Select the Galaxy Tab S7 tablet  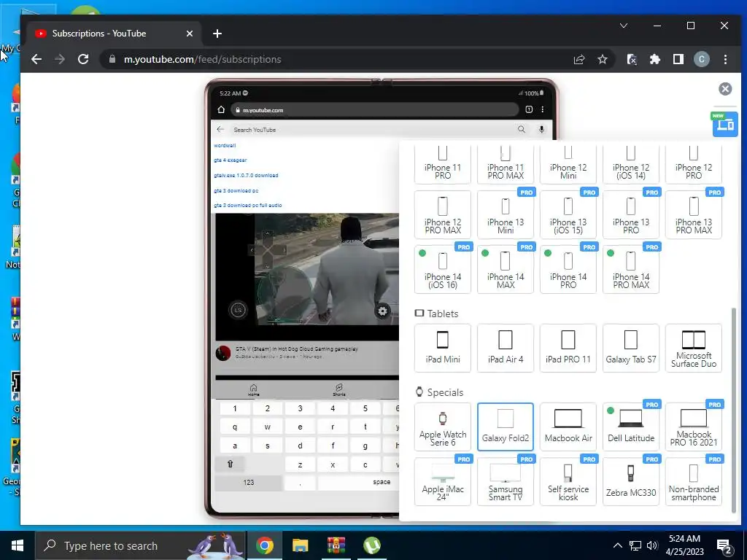click(x=631, y=348)
